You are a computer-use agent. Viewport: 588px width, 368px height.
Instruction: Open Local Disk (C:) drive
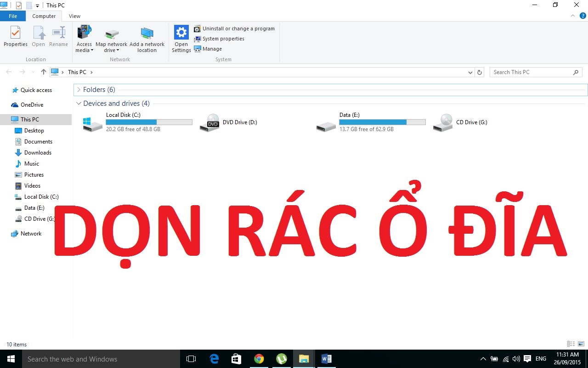[x=124, y=115]
